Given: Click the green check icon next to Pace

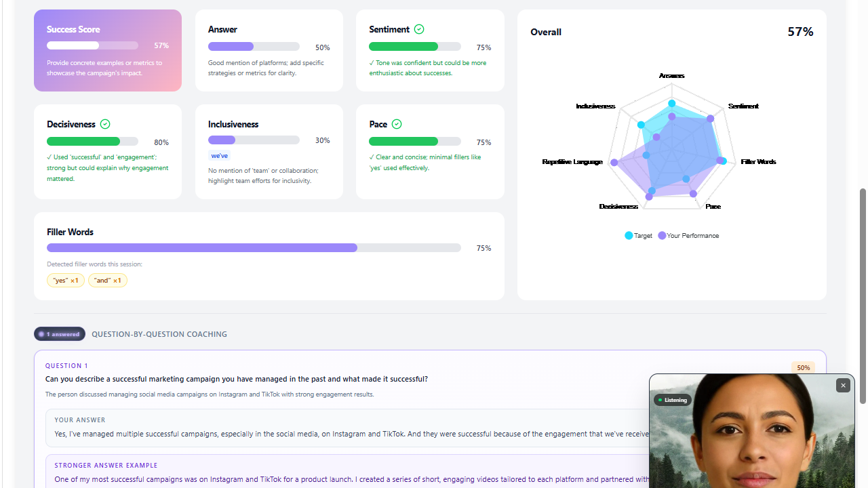Looking at the screenshot, I should tap(397, 124).
